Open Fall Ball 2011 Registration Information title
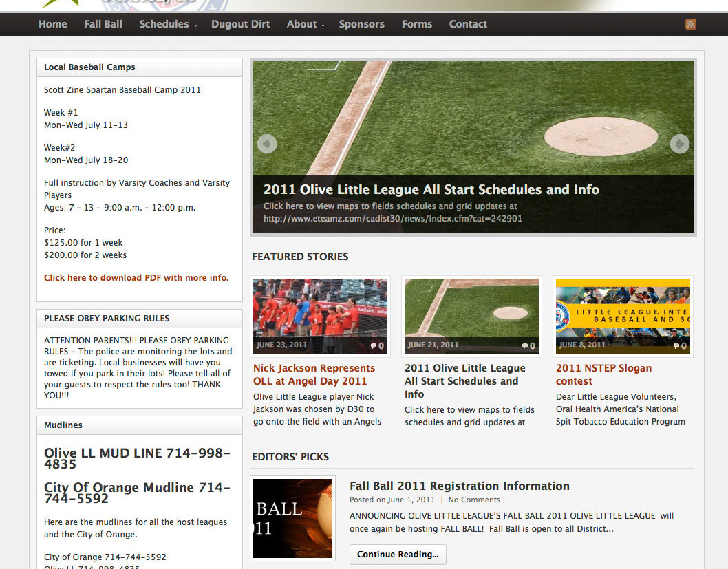The width and height of the screenshot is (728, 569). pos(459,486)
